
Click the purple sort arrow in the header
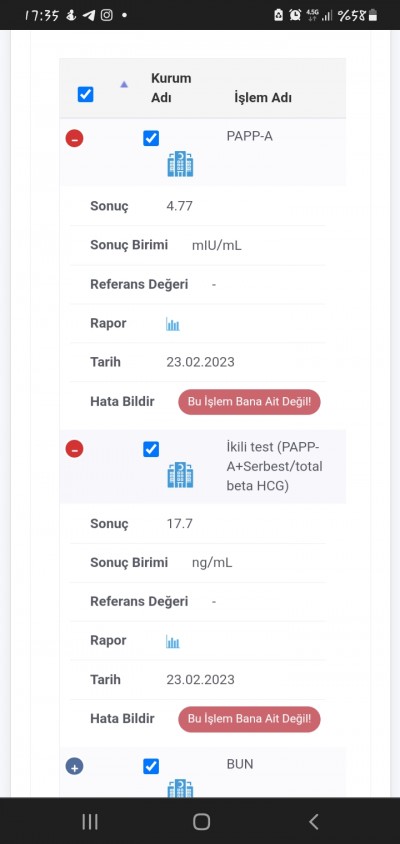pos(124,84)
